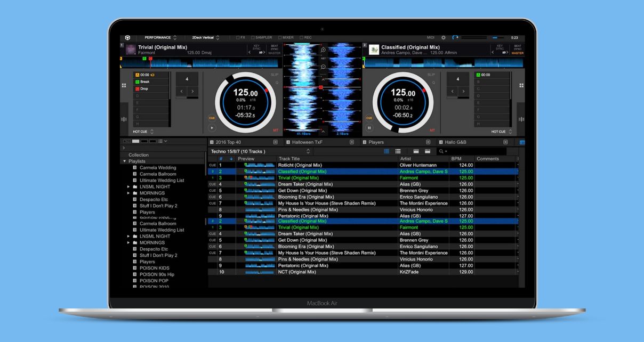
Task: Switch to the Players playlist tab
Action: click(375, 142)
